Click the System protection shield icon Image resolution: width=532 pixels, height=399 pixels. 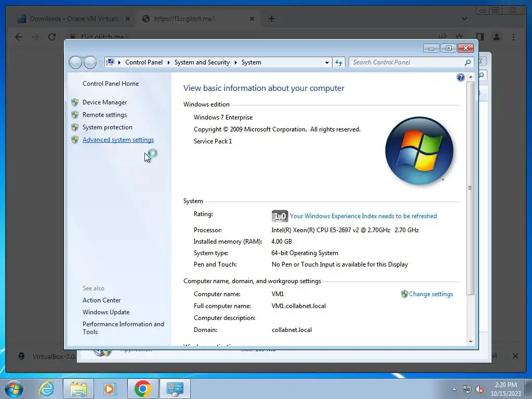click(75, 127)
